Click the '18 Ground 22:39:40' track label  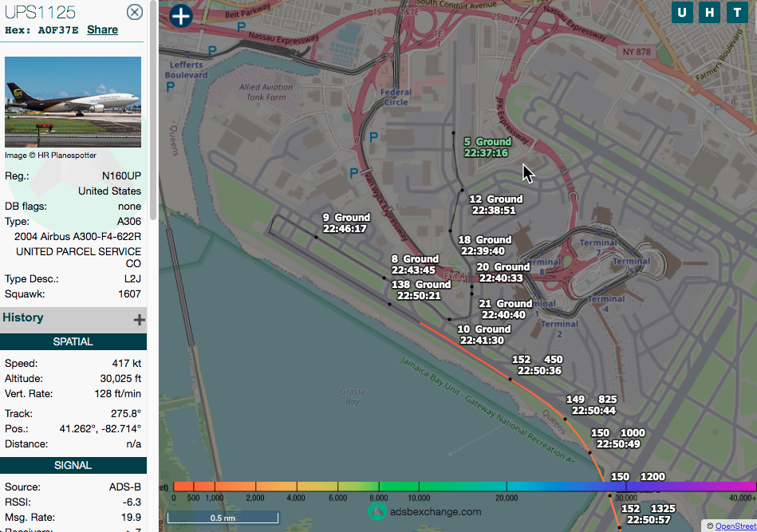[x=483, y=245]
